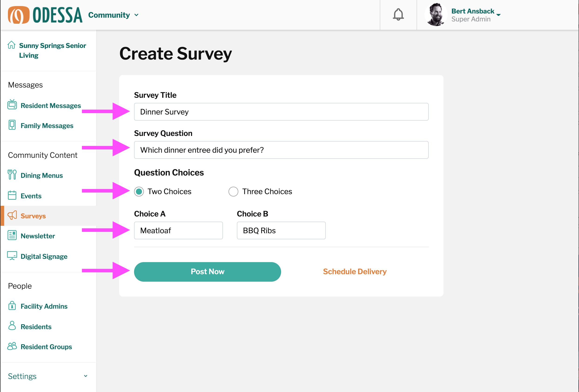Click the Newsletter icon in sidebar

(12, 235)
